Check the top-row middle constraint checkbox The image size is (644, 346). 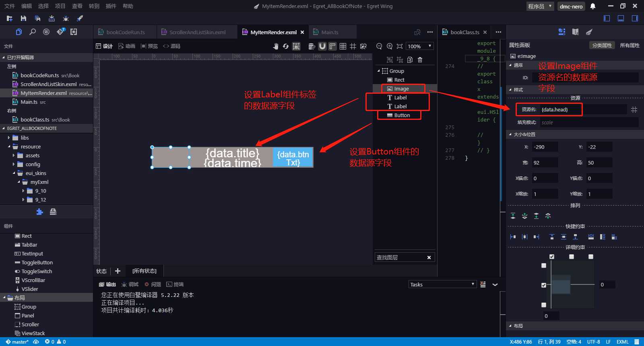pos(572,257)
